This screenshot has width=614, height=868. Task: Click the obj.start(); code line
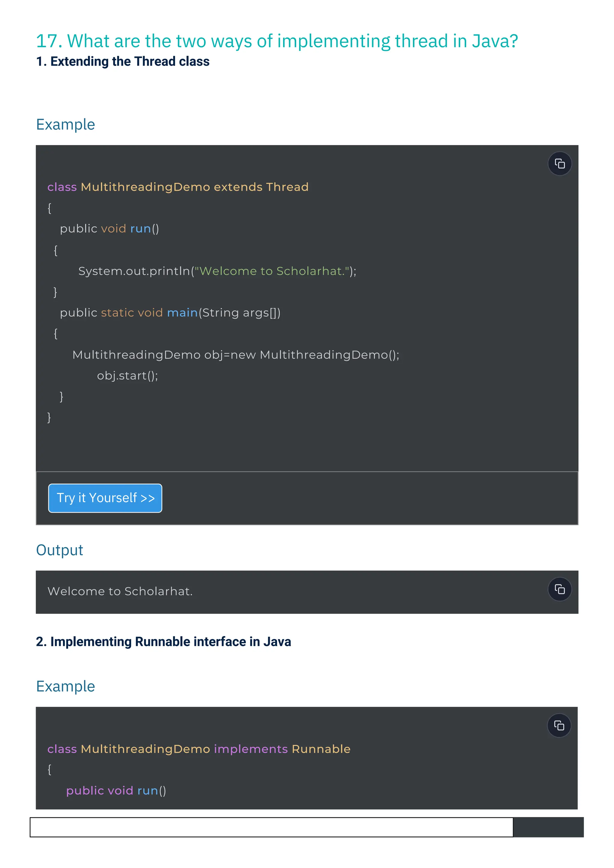pos(127,375)
